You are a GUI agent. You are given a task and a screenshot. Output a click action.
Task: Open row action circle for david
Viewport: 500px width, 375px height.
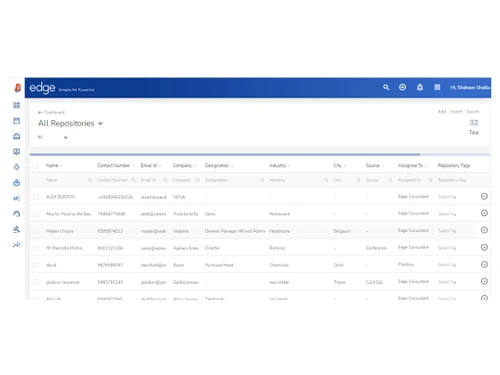coord(484,264)
